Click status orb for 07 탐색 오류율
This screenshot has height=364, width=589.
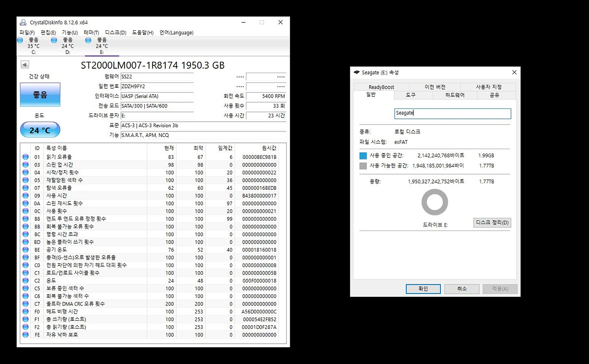pyautogui.click(x=26, y=188)
